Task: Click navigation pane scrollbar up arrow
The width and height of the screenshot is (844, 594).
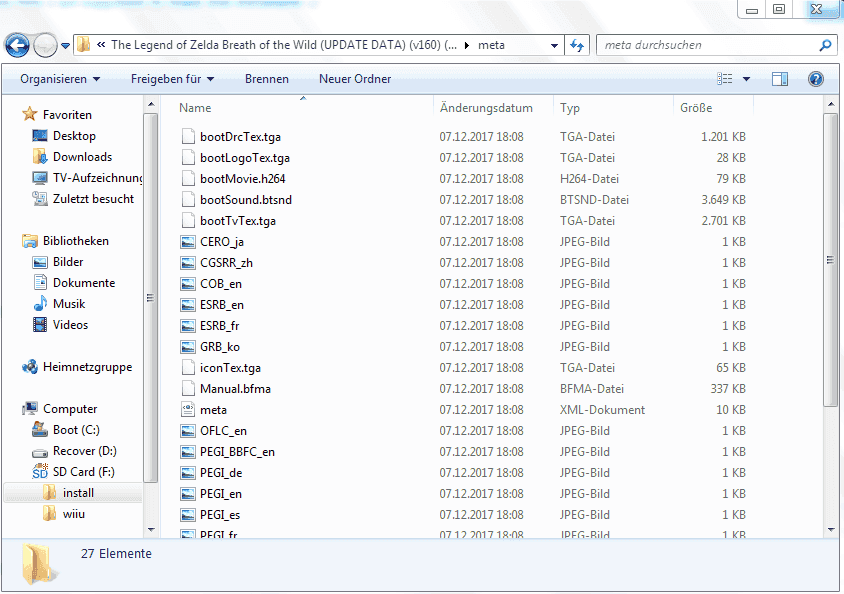Action: [x=151, y=104]
